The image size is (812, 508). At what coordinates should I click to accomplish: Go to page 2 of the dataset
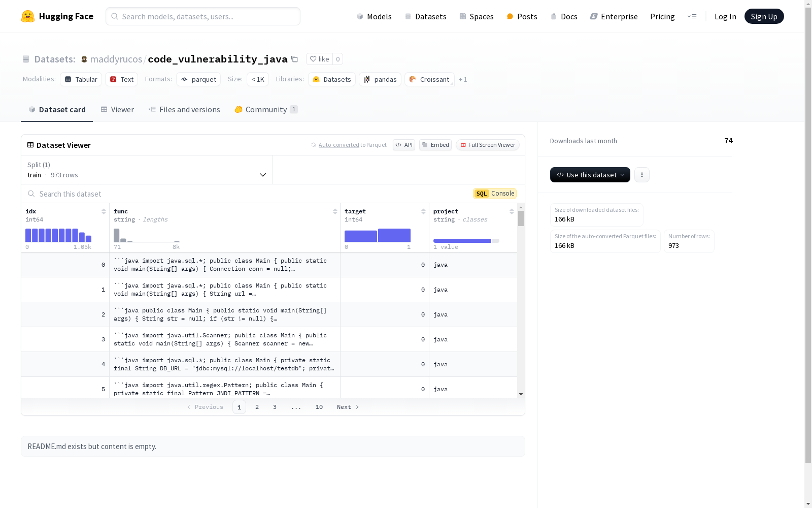tap(257, 407)
